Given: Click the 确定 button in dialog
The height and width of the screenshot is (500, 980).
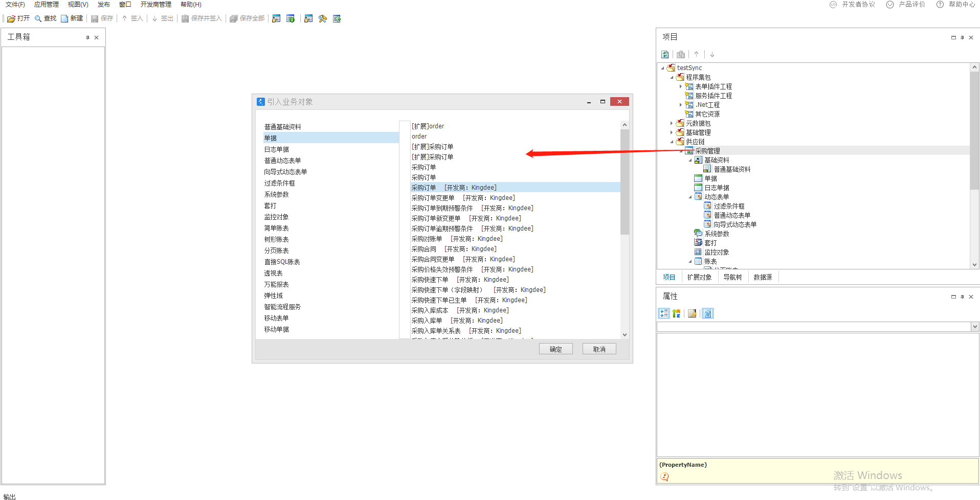Looking at the screenshot, I should [x=555, y=349].
